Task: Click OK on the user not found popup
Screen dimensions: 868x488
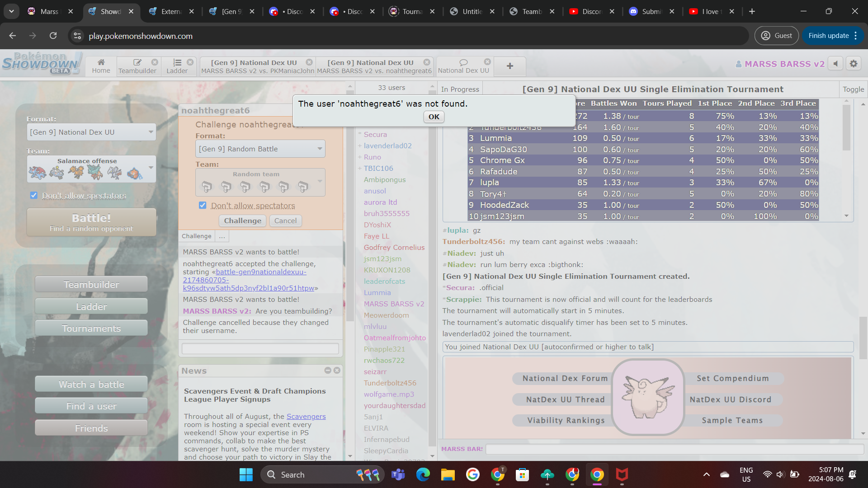Action: (x=434, y=117)
